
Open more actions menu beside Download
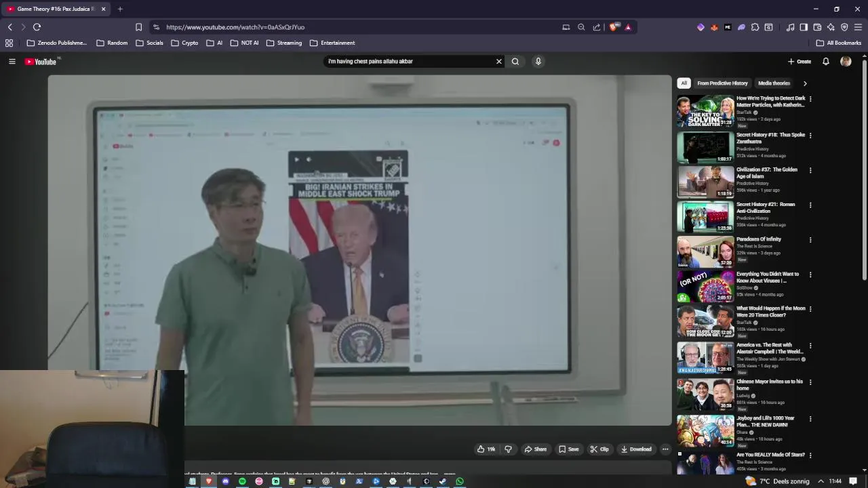(x=665, y=449)
